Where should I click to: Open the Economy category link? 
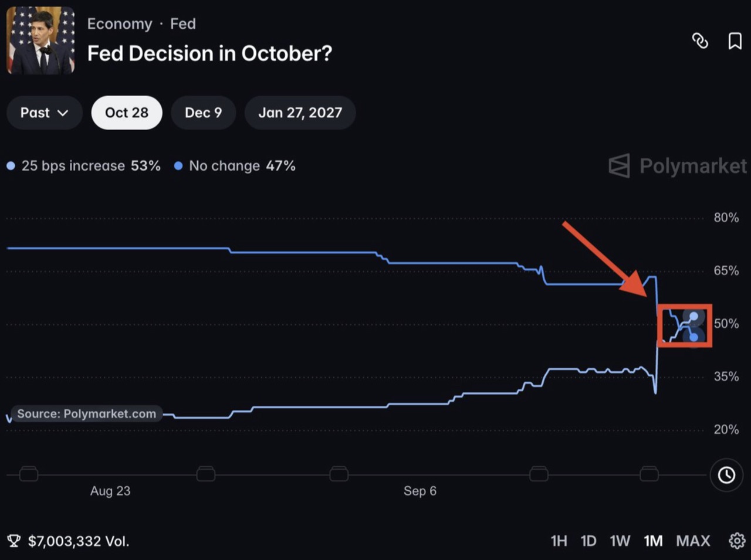pyautogui.click(x=120, y=24)
